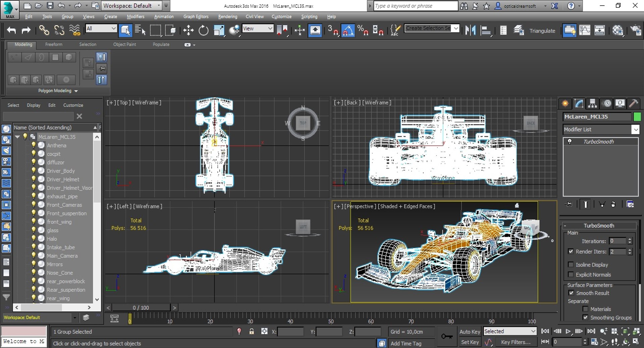
Task: Collapse the McLaren_MCL35 group tree node
Action: [17, 137]
